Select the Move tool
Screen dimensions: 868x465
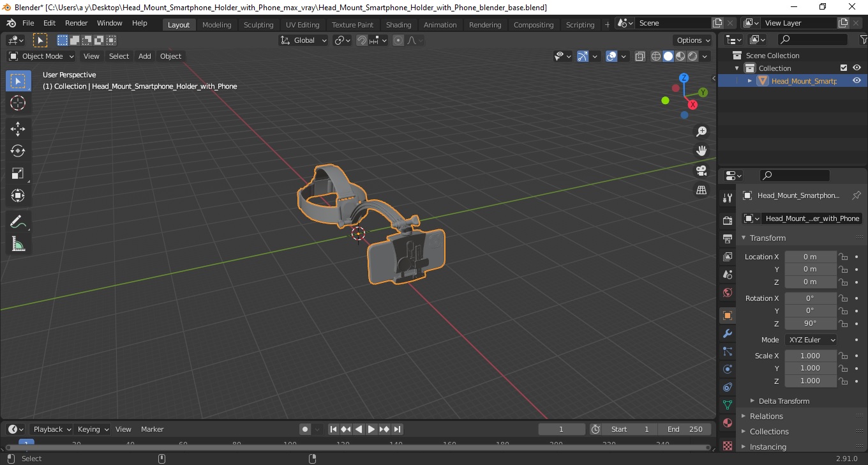tap(18, 129)
